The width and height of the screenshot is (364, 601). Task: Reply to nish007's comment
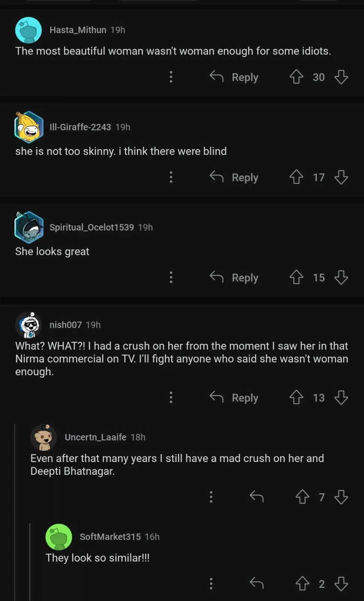(x=235, y=397)
